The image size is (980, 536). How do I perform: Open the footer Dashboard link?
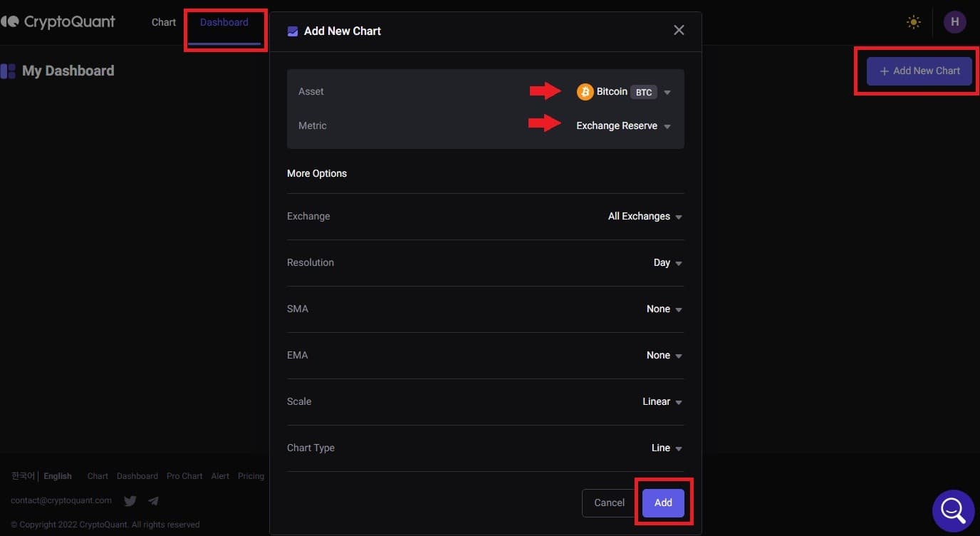[x=137, y=476]
